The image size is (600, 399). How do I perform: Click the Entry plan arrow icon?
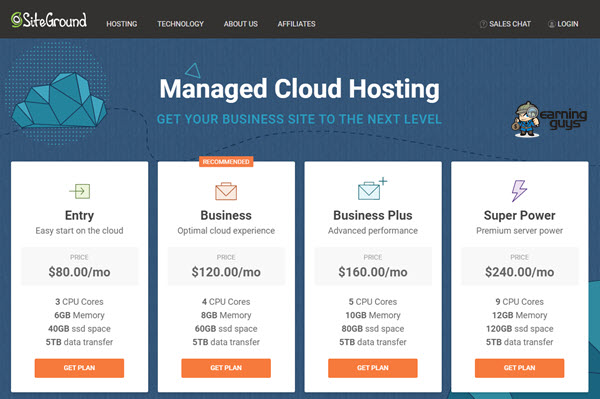(x=80, y=191)
